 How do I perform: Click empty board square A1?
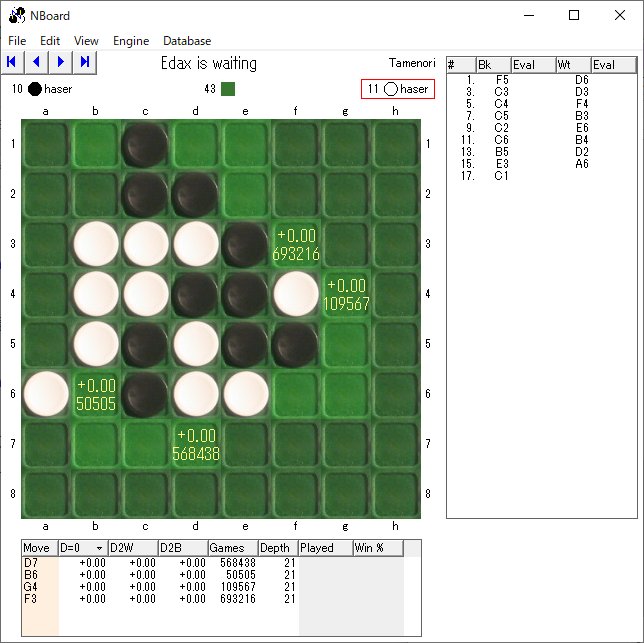[46, 144]
